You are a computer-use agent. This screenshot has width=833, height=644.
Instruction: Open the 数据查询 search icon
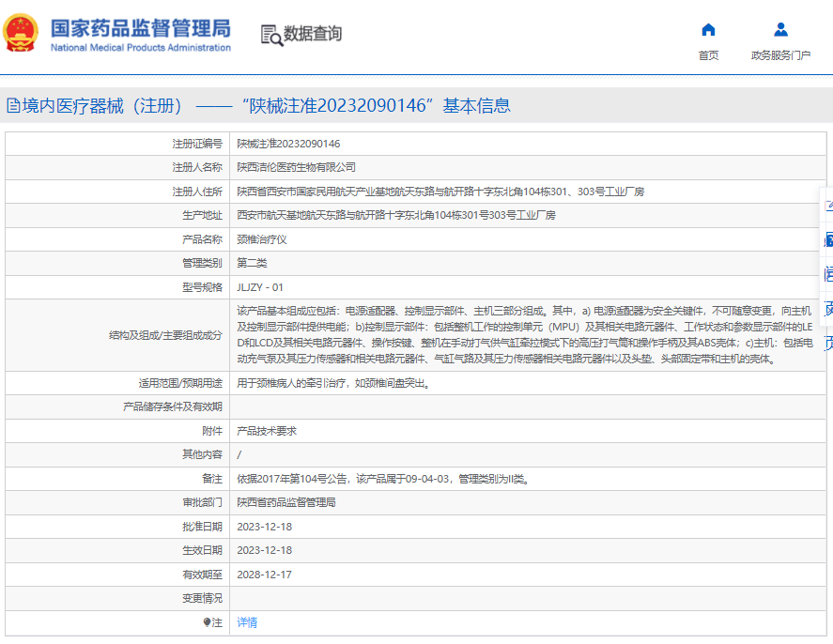[x=271, y=35]
